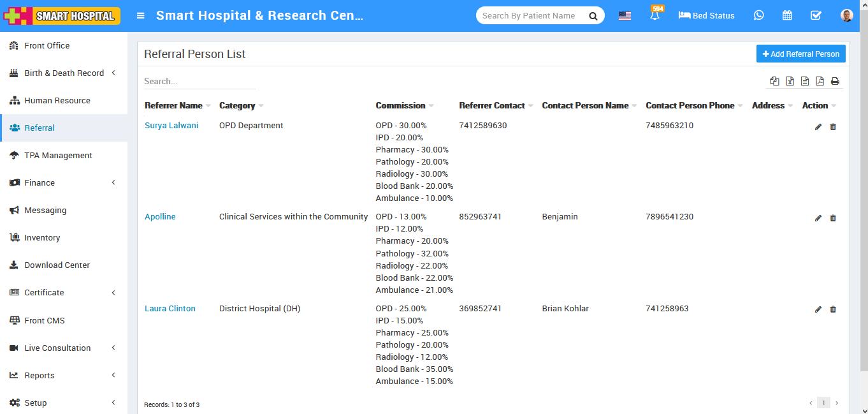Open Apolline referrer name link
The image size is (868, 414).
pos(160,217)
